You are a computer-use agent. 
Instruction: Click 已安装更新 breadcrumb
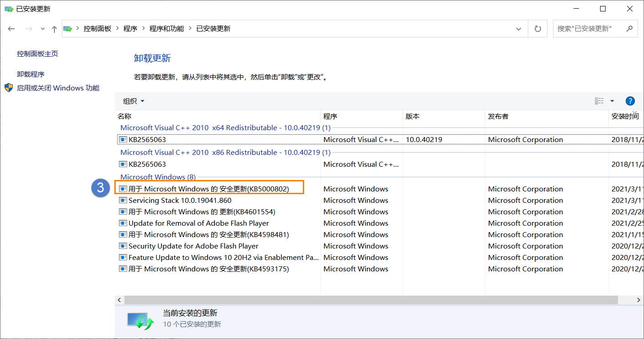(213, 28)
